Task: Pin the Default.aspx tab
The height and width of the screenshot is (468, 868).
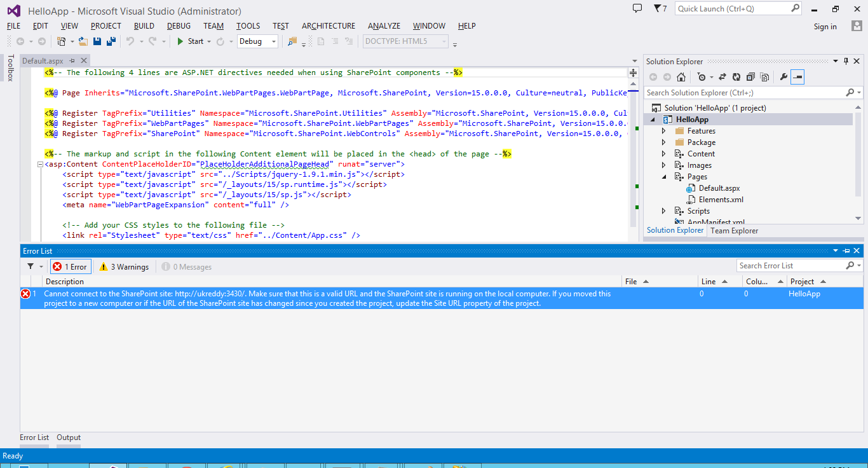Action: point(72,61)
